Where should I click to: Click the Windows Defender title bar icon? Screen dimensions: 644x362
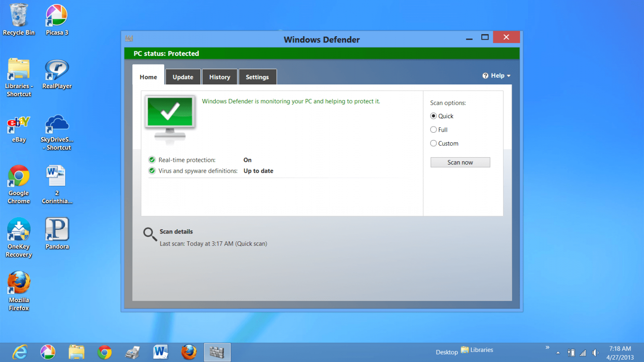(129, 39)
